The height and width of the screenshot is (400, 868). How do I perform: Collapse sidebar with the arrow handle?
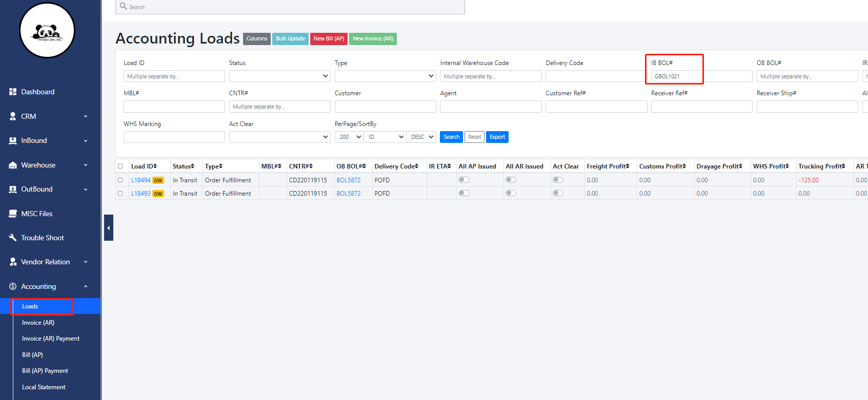pyautogui.click(x=108, y=228)
